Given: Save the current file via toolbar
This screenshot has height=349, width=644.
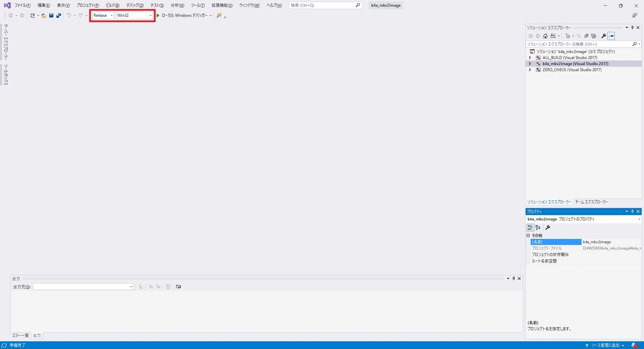Looking at the screenshot, I should (51, 16).
